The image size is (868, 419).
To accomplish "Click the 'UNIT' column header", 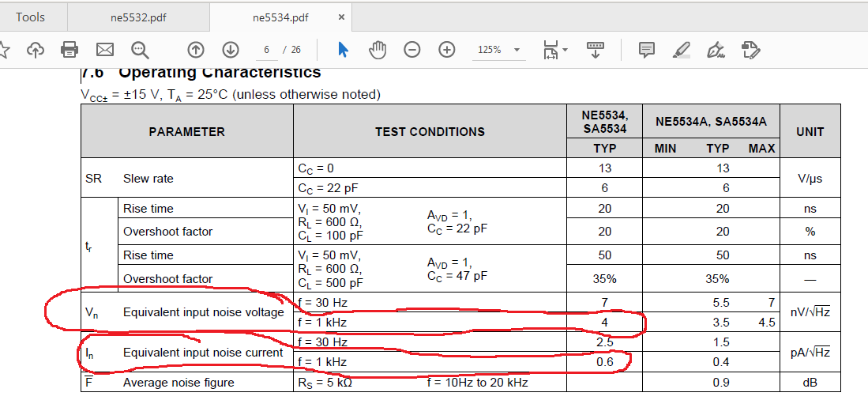I will (810, 132).
